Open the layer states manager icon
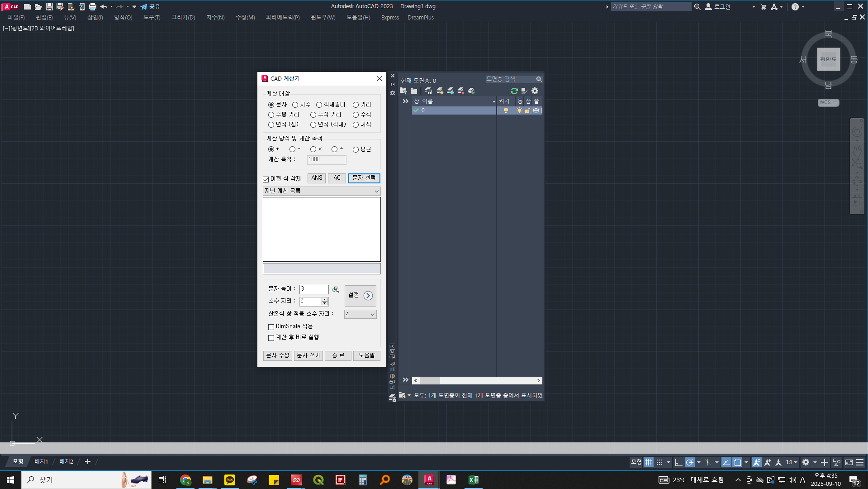The image size is (868, 489). [x=428, y=91]
